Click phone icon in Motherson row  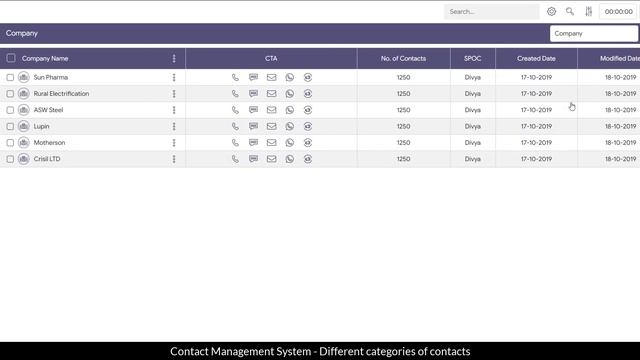pyautogui.click(x=235, y=142)
